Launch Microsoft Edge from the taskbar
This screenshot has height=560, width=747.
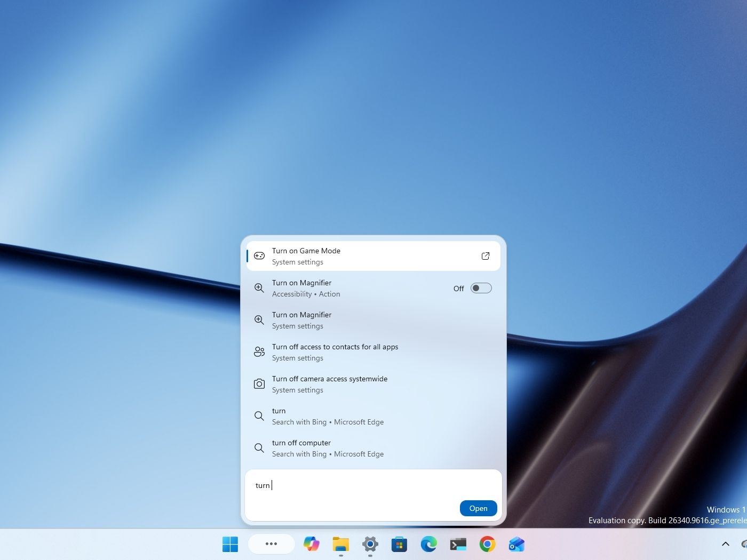(428, 544)
